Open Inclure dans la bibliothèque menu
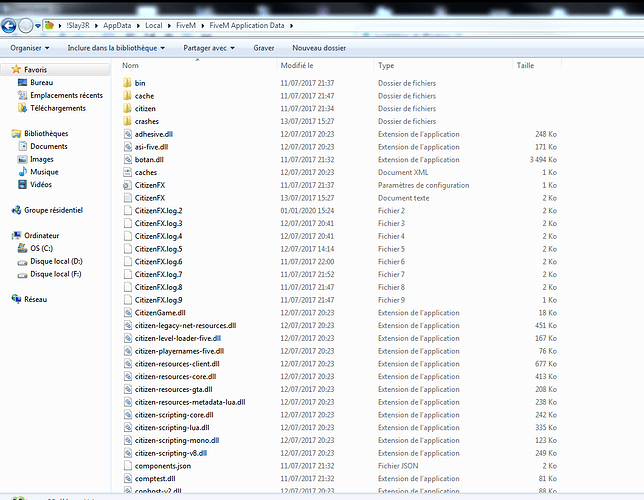 point(116,48)
